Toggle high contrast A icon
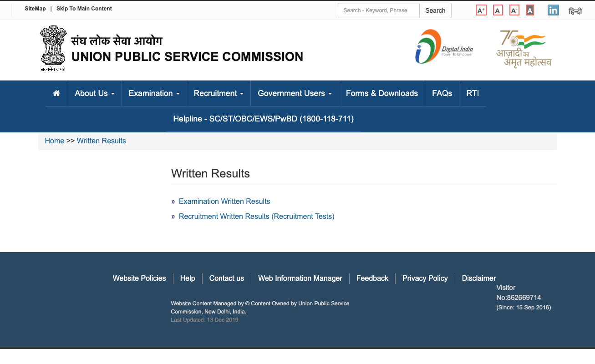Viewport: 595px width, 364px height. (530, 10)
